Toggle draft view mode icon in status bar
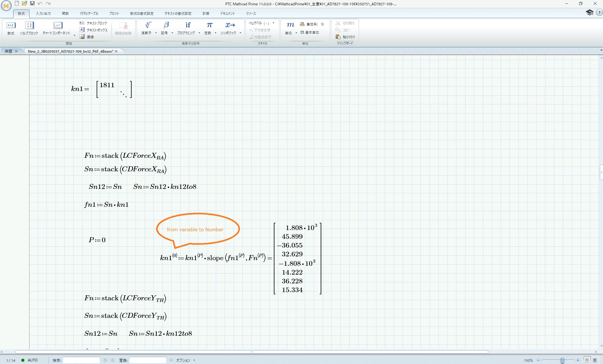The width and height of the screenshot is (603, 364). click(595, 360)
